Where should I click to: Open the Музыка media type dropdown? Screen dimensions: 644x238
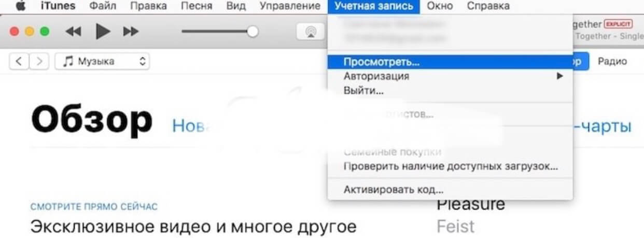pos(102,61)
